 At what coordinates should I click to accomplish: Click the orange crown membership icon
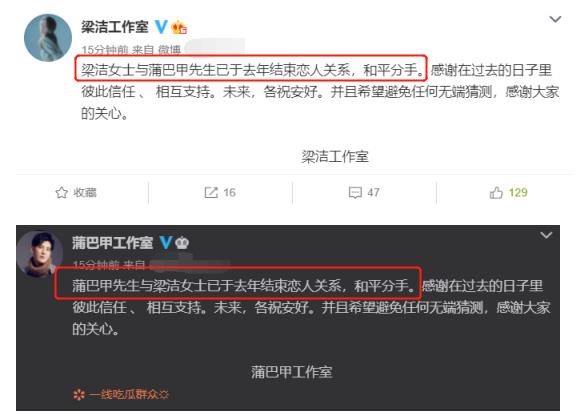point(179,27)
